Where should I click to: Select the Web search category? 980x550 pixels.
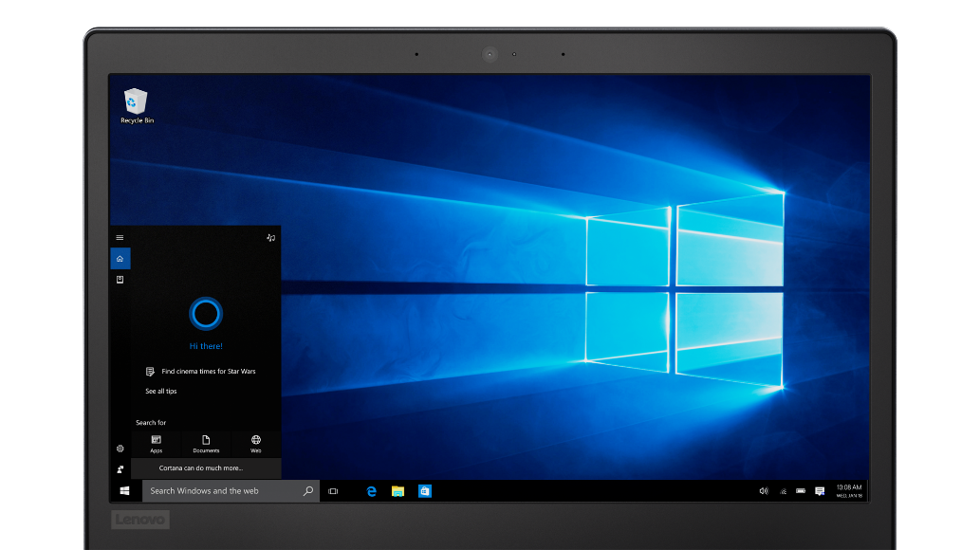tap(256, 443)
